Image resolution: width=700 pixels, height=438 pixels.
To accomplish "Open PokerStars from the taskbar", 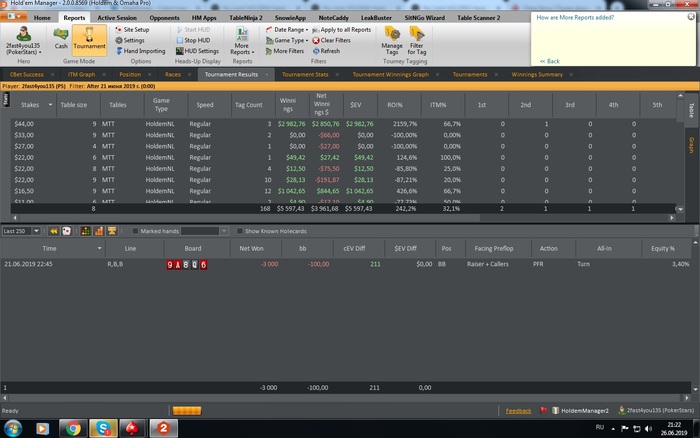I will click(x=132, y=429).
